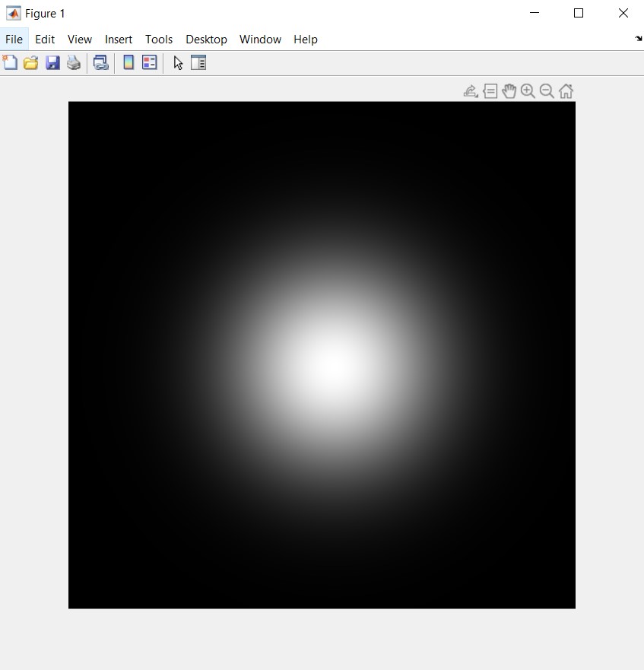The height and width of the screenshot is (670, 644).
Task: Select the Export toolbar icon above the axes
Action: tap(471, 90)
